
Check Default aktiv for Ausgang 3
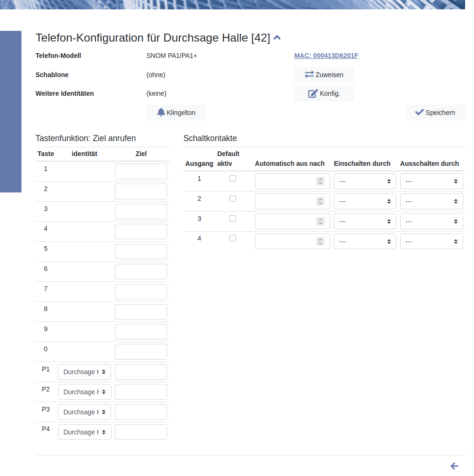pos(233,219)
